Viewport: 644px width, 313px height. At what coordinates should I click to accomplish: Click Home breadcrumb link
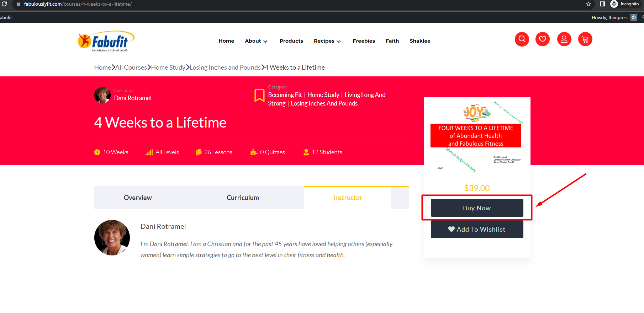point(102,68)
